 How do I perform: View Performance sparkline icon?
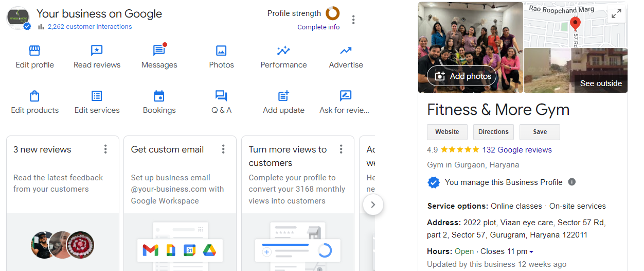283,50
